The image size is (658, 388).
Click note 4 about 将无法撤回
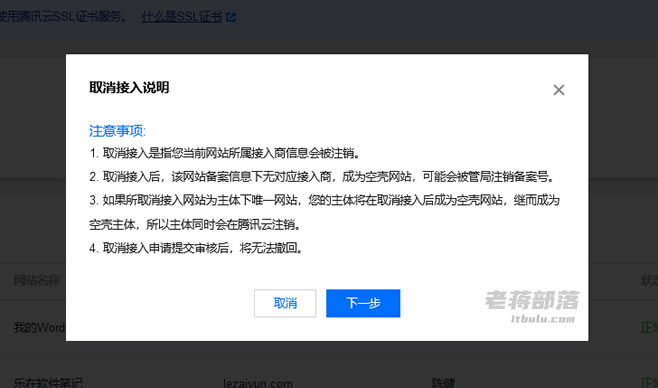(196, 248)
